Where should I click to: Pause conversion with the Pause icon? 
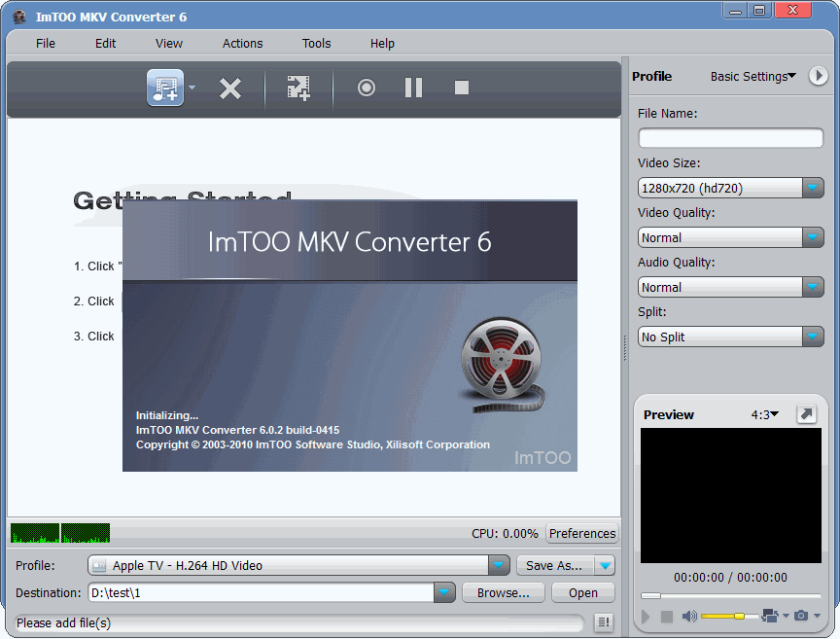pyautogui.click(x=413, y=88)
